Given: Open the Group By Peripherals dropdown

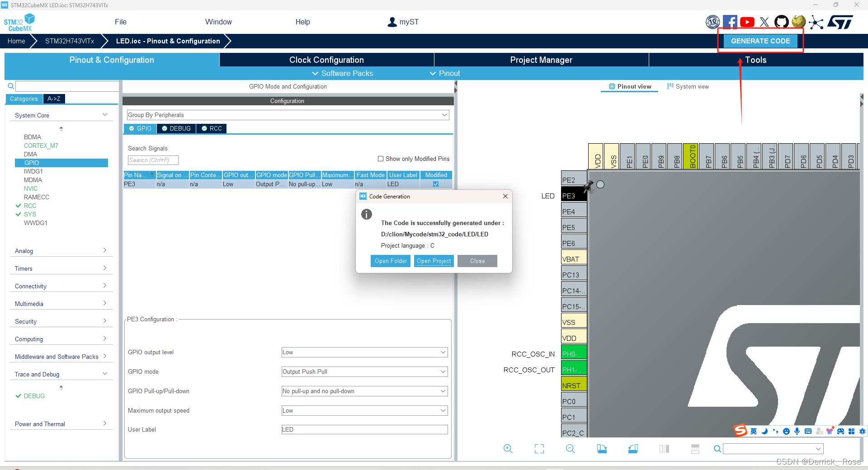Looking at the screenshot, I should coord(288,115).
